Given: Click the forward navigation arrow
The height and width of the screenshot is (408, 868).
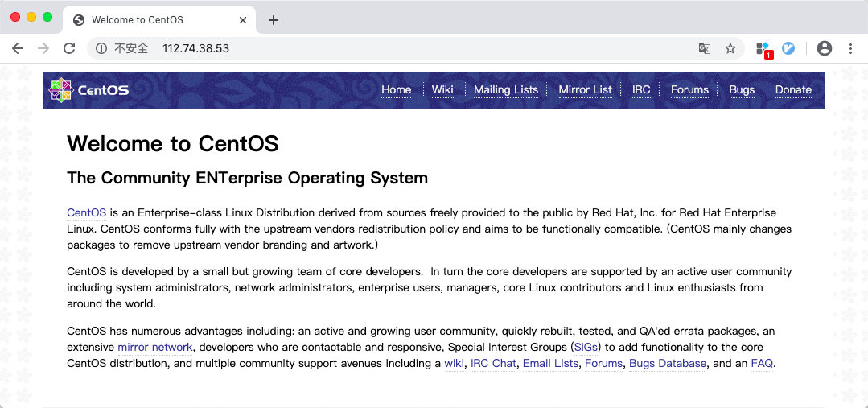Looking at the screenshot, I should (x=43, y=49).
